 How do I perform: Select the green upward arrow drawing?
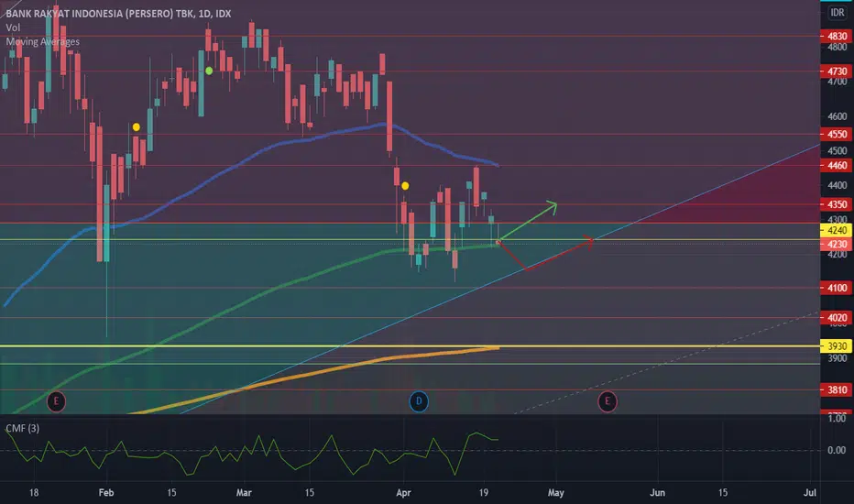tap(527, 221)
